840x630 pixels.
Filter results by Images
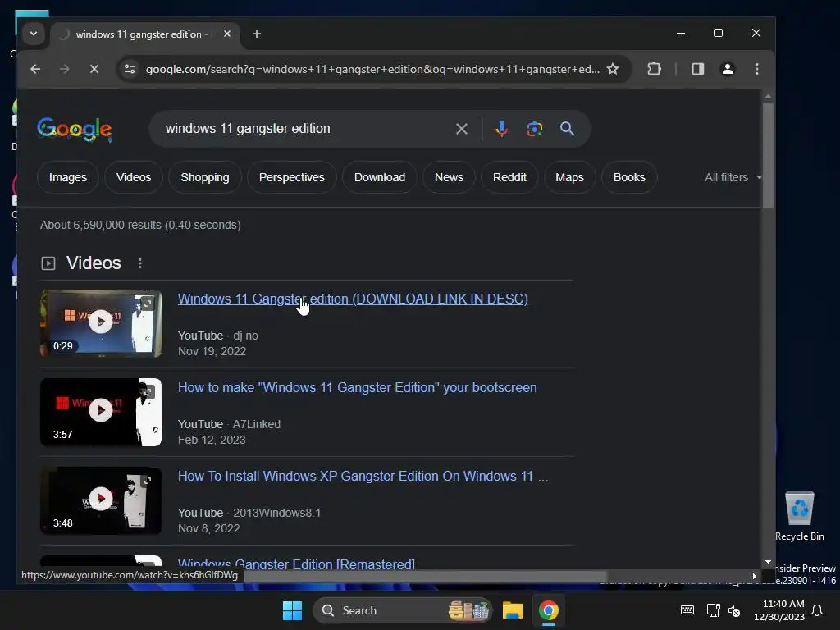(68, 177)
